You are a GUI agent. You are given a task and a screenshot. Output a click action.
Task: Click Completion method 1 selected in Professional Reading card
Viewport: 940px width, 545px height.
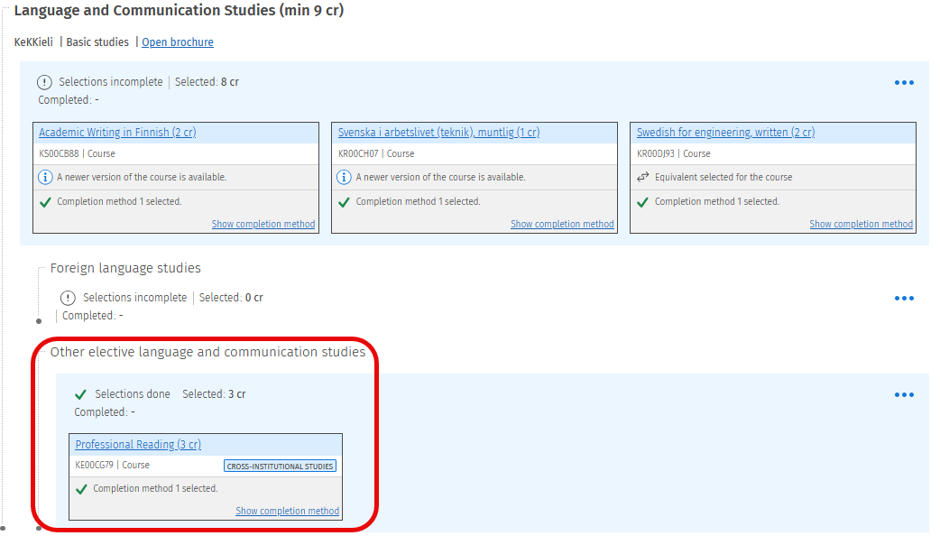155,489
